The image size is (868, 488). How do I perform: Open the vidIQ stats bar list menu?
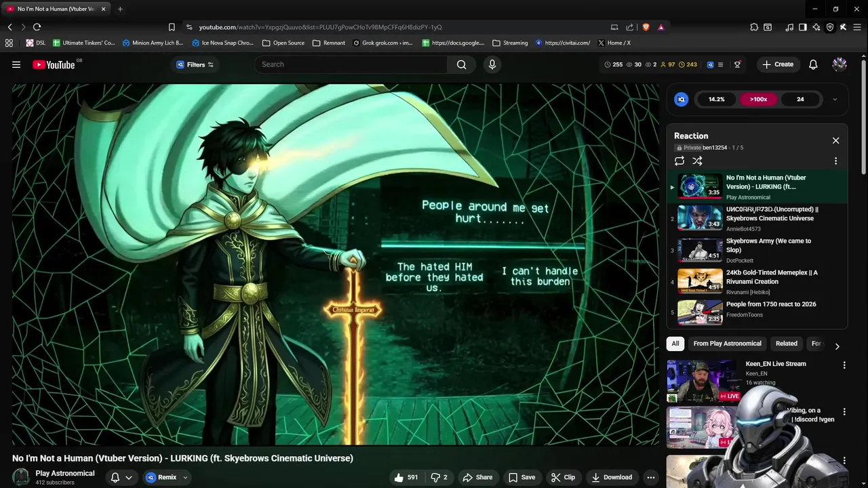click(720, 64)
